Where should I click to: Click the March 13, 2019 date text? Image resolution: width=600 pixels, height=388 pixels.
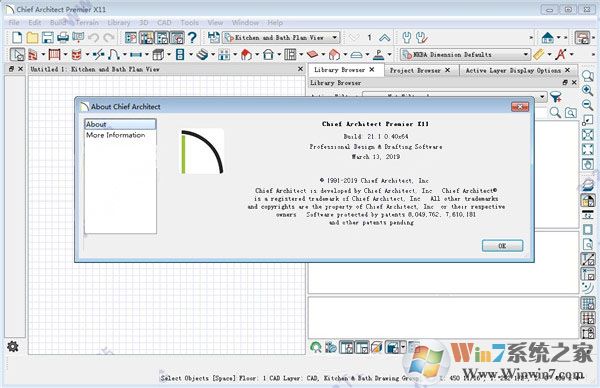(376, 157)
